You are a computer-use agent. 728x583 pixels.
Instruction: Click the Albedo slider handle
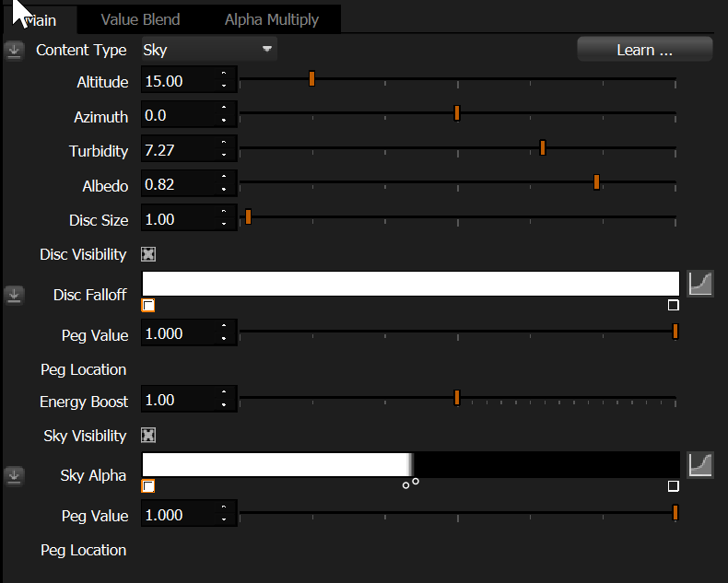pyautogui.click(x=597, y=182)
